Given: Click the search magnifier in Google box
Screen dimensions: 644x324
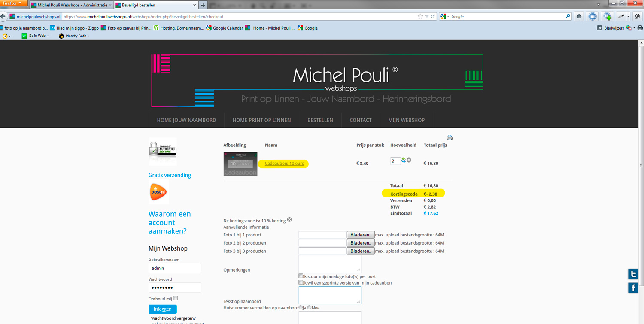Looking at the screenshot, I should 568,16.
